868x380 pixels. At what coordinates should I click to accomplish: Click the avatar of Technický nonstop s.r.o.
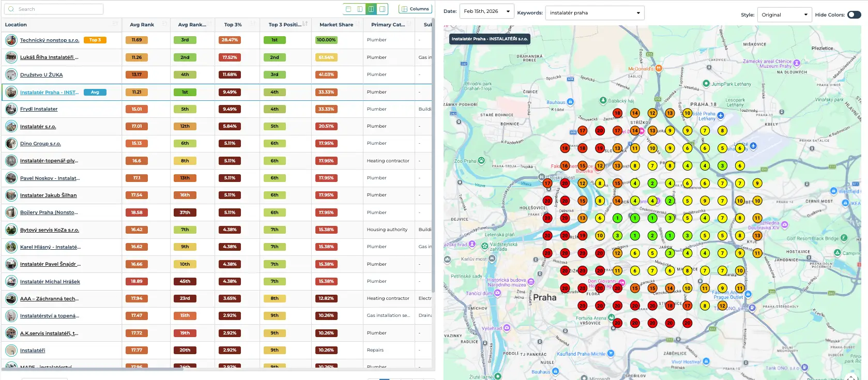click(11, 40)
